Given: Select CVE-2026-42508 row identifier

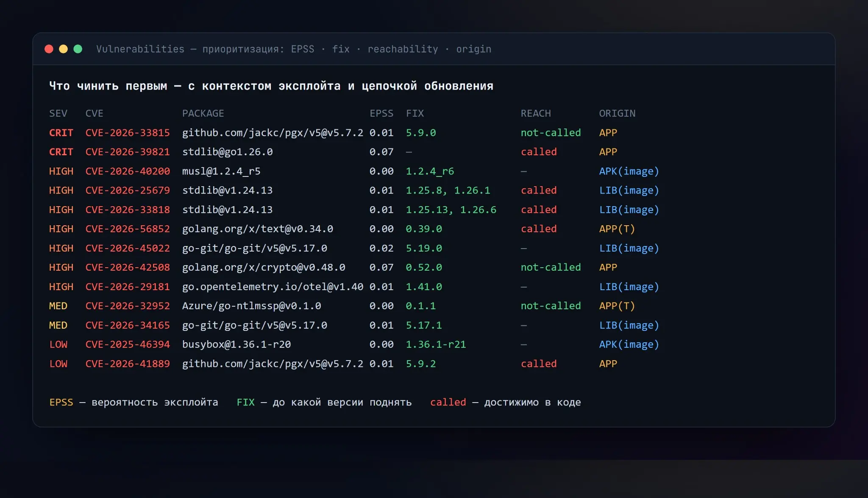Looking at the screenshot, I should (128, 268).
